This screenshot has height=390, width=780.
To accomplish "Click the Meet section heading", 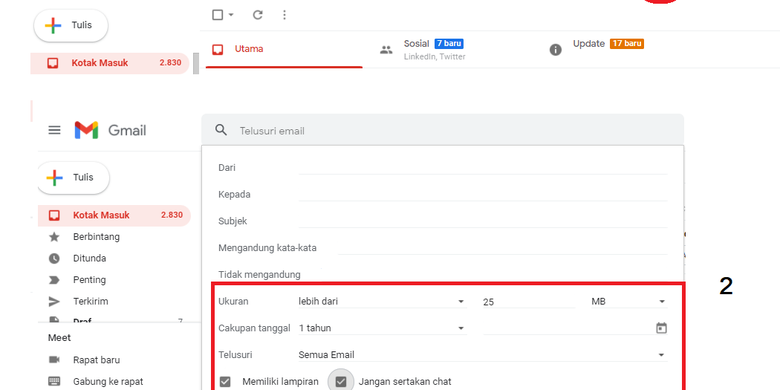I will (x=59, y=338).
